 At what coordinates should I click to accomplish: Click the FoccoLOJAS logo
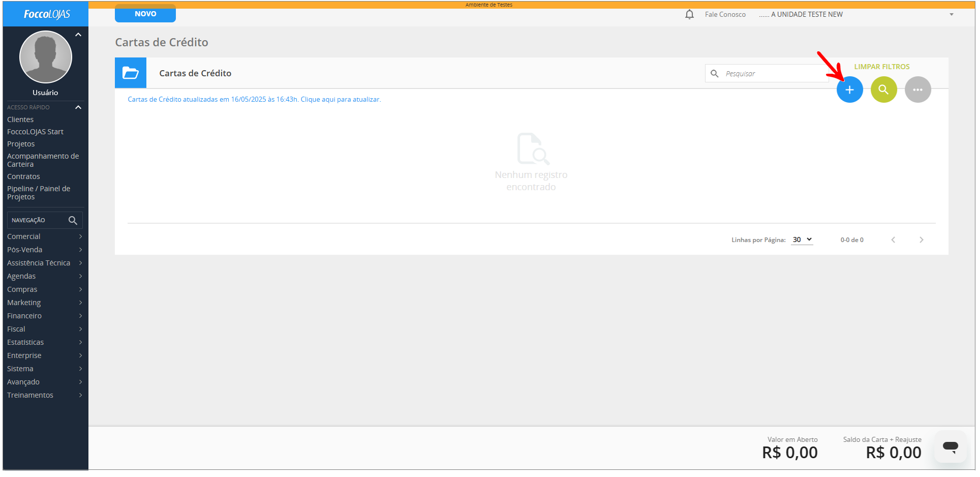click(47, 14)
